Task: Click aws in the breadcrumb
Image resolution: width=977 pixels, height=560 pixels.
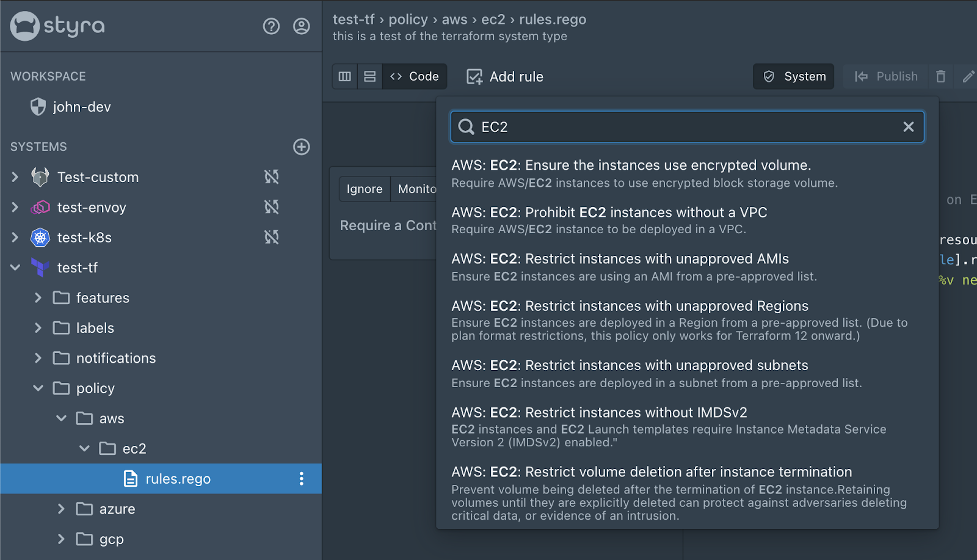Action: [454, 20]
